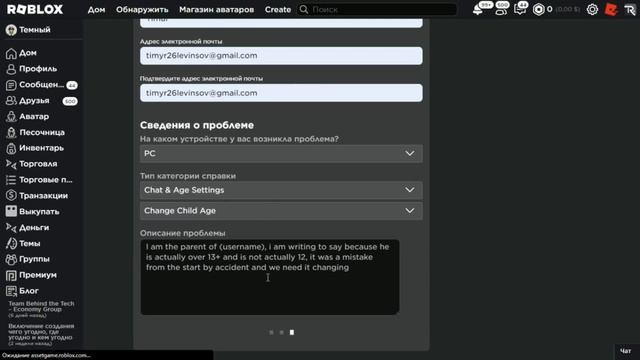The height and width of the screenshot is (360, 640).
Task: Click the Адрес электронной почты field
Action: click(281, 56)
